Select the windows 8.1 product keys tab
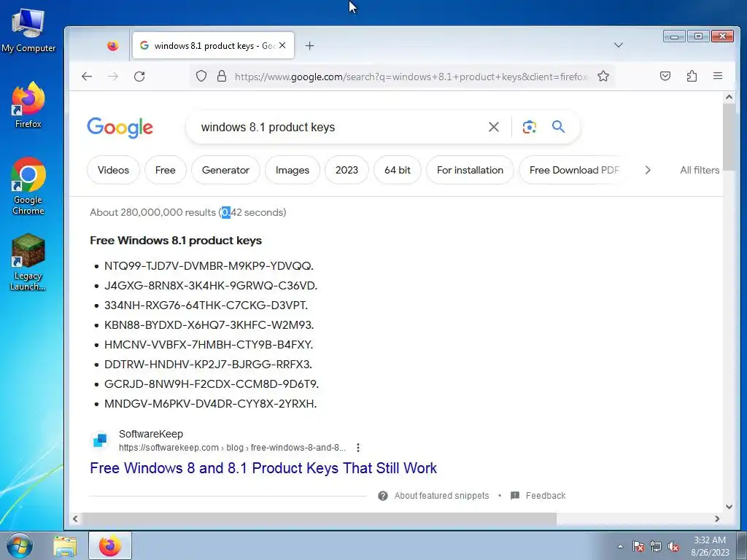This screenshot has width=747, height=560. (x=213, y=46)
